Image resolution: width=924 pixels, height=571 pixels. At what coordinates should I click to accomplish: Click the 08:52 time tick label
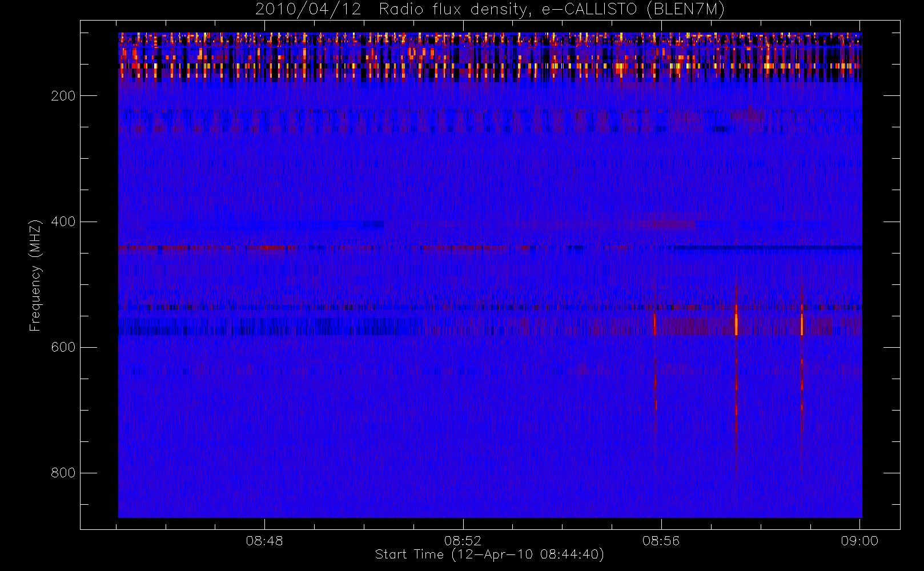coord(463,541)
